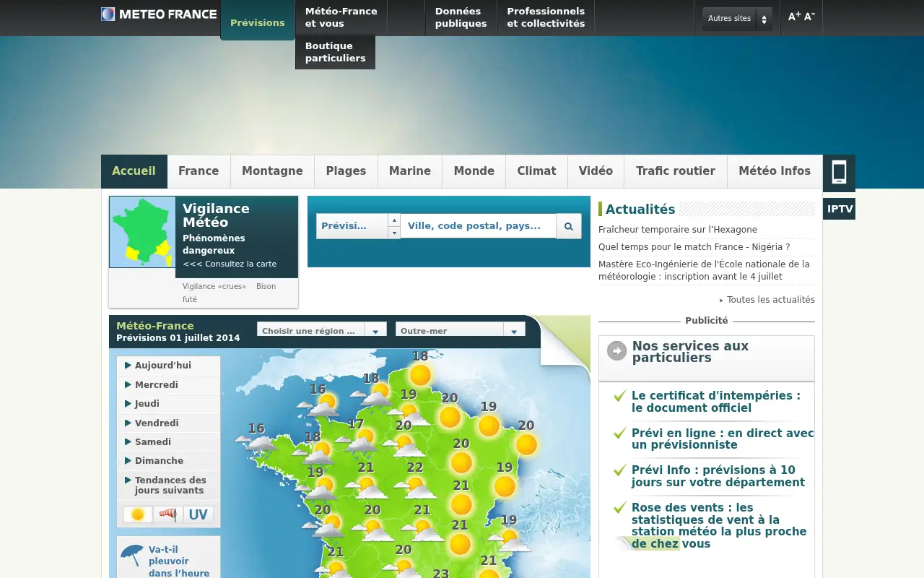Decrease text size with A-

pos(809,17)
